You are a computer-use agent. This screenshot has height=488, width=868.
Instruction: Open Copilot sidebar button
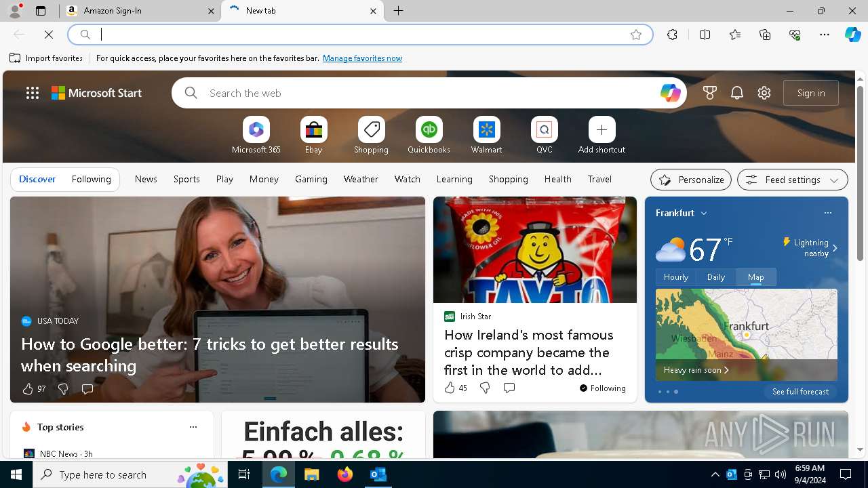(x=853, y=35)
